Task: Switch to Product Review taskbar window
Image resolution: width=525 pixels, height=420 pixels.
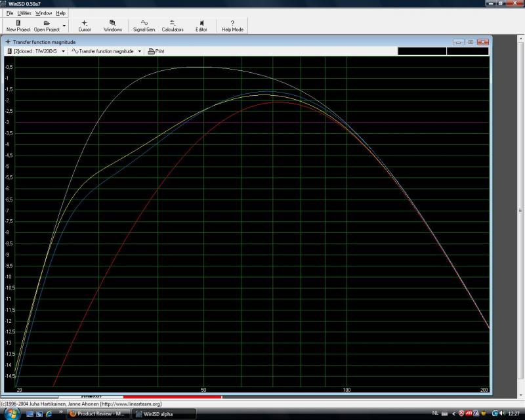Action: [x=97, y=414]
